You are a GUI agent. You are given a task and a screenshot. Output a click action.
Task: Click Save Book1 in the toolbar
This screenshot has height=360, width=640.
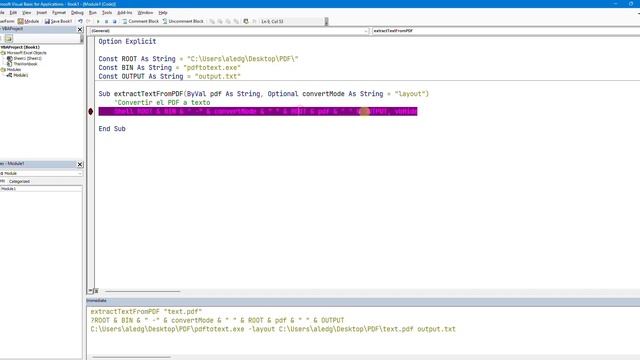58,21
